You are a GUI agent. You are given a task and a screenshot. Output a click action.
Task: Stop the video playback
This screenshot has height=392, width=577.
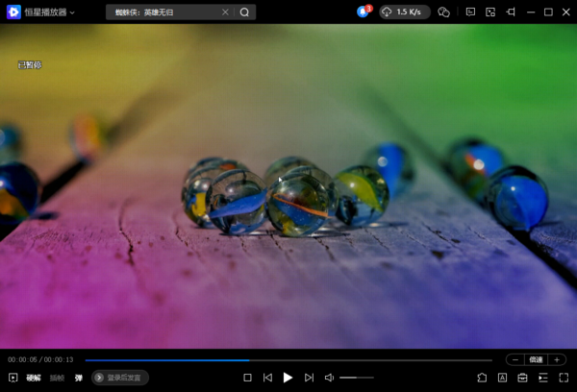(x=247, y=378)
